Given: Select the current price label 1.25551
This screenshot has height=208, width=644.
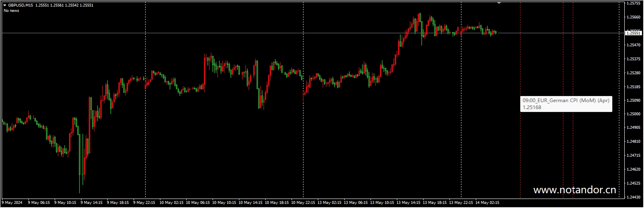Looking at the screenshot, I should point(633,33).
